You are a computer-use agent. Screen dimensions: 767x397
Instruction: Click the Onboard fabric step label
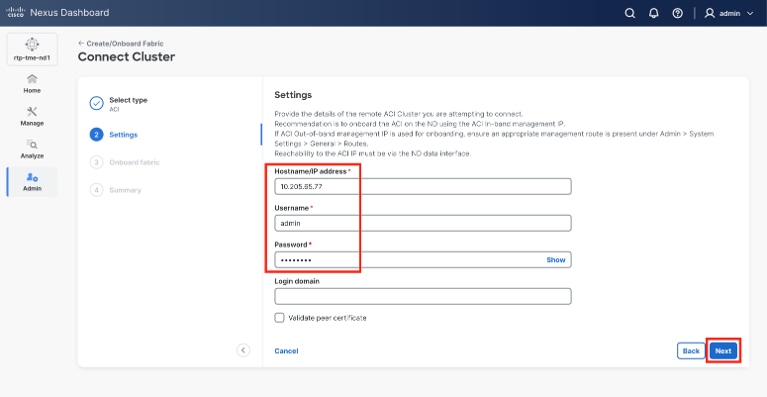coord(134,162)
